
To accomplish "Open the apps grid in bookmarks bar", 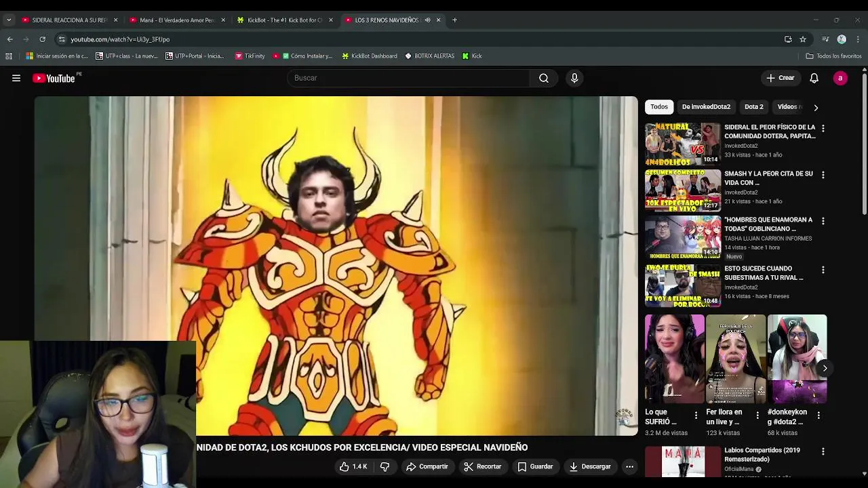I will [x=9, y=56].
